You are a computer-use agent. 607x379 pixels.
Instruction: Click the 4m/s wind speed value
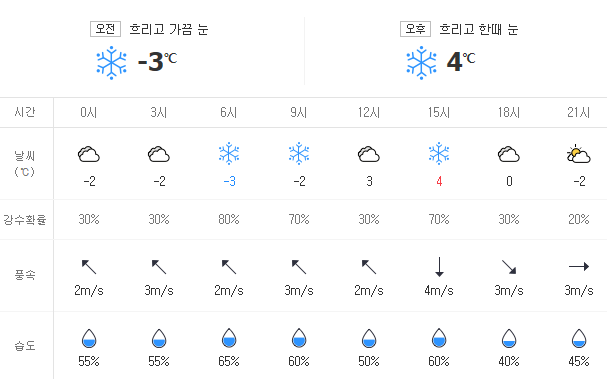click(x=439, y=290)
